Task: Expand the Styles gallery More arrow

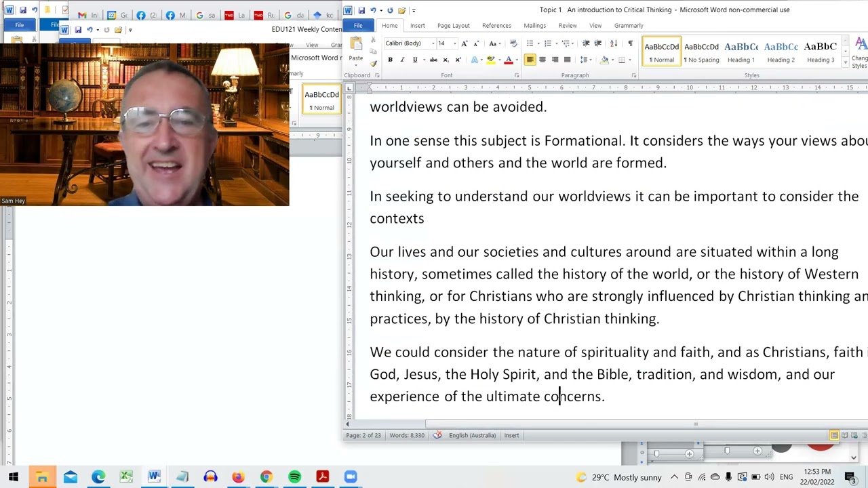Action: click(845, 63)
